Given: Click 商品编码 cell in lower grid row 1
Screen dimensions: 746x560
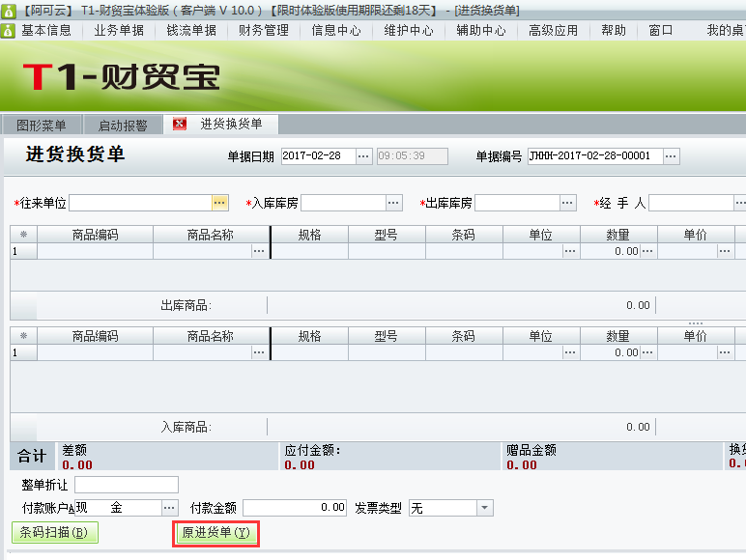Looking at the screenshot, I should point(95,352).
